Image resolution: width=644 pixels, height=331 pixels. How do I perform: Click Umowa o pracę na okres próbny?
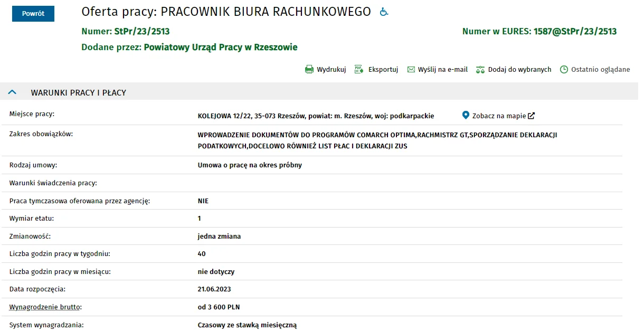click(250, 165)
